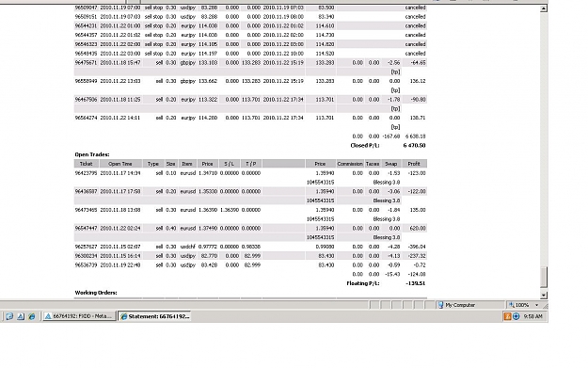588x368 pixels.
Task: Click the Type column header
Action: click(x=153, y=164)
